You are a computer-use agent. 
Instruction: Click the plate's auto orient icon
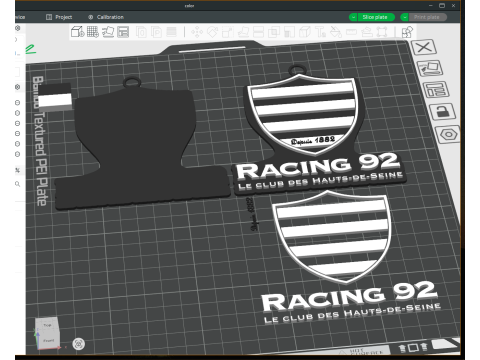click(x=430, y=68)
